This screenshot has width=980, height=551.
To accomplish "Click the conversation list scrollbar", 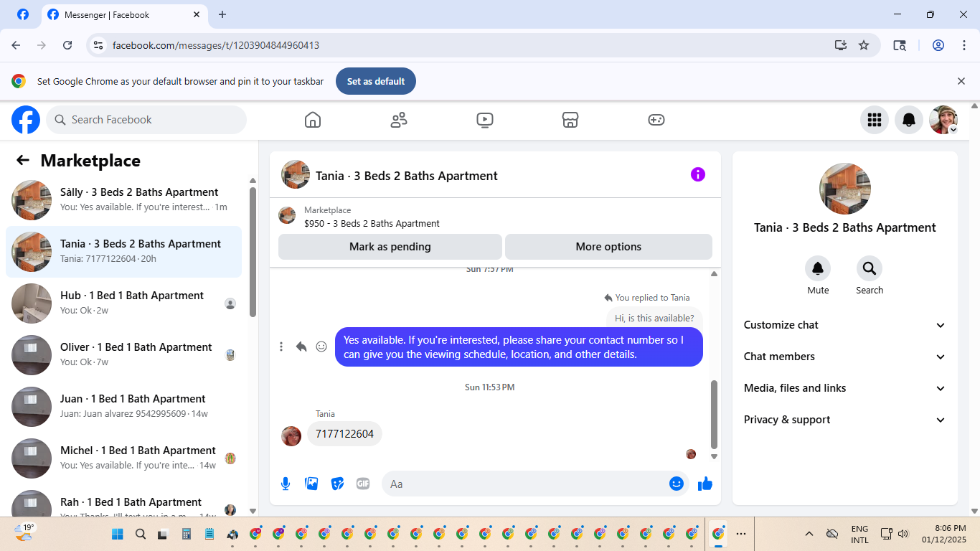I will pyautogui.click(x=253, y=251).
